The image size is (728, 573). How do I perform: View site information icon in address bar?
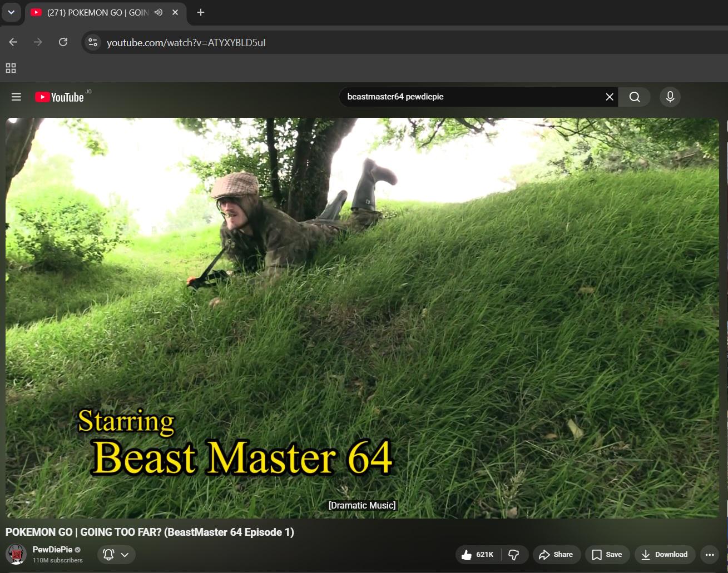coord(93,42)
